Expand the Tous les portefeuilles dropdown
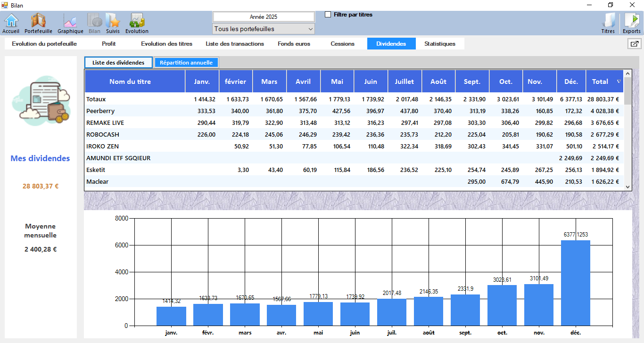Viewport: 644px width, 343px height. coord(264,29)
